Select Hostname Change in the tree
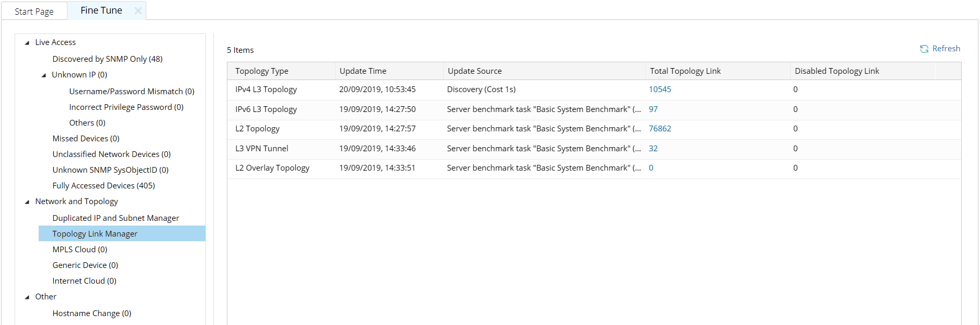The height and width of the screenshot is (325, 980). (x=91, y=313)
